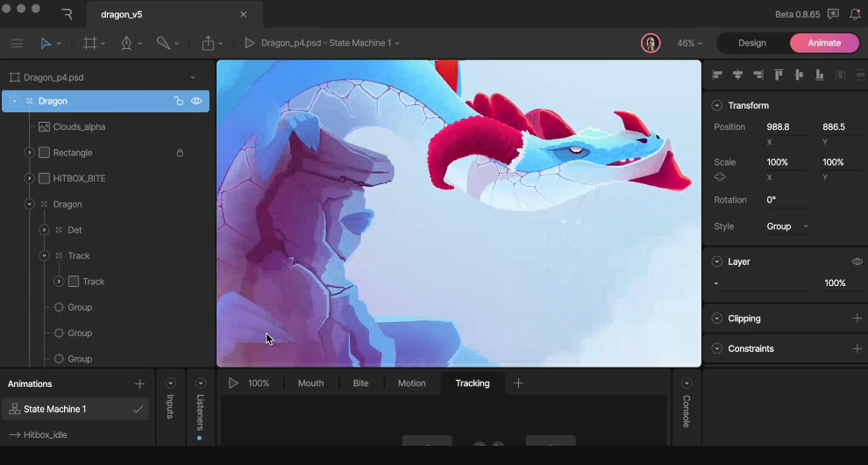868x465 pixels.
Task: Hide the selected Dragon layer eye
Action: click(x=196, y=101)
